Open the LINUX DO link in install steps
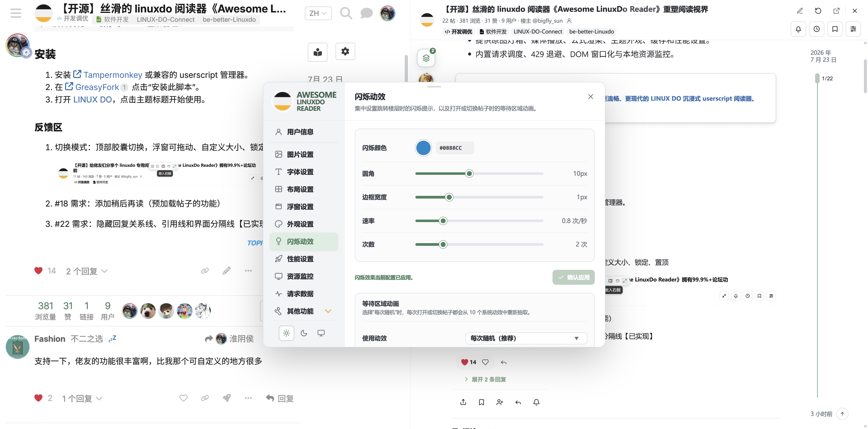 coord(92,100)
